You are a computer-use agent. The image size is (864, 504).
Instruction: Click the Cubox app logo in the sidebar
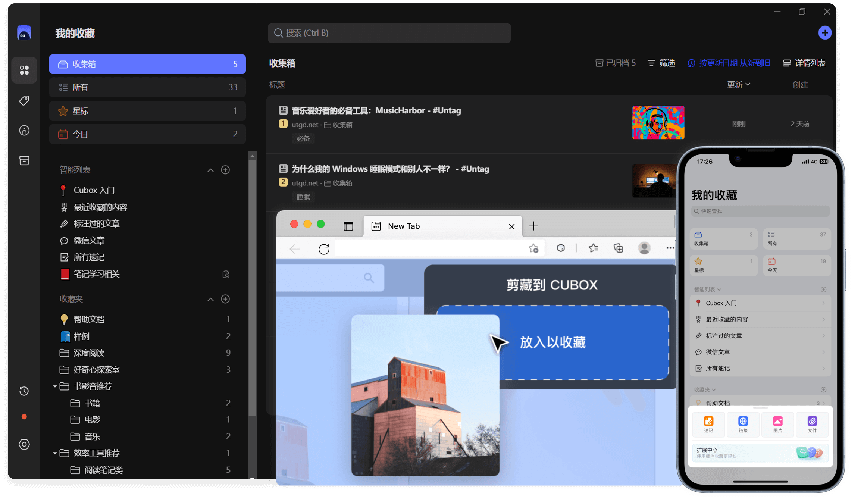coord(24,33)
